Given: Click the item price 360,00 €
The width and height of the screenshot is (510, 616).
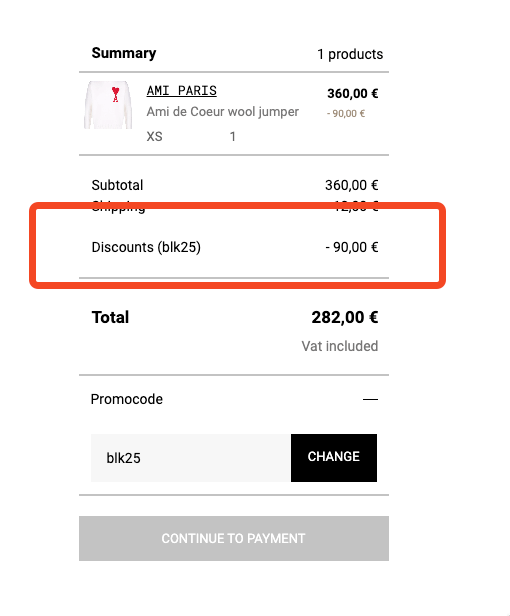Looking at the screenshot, I should (x=352, y=94).
